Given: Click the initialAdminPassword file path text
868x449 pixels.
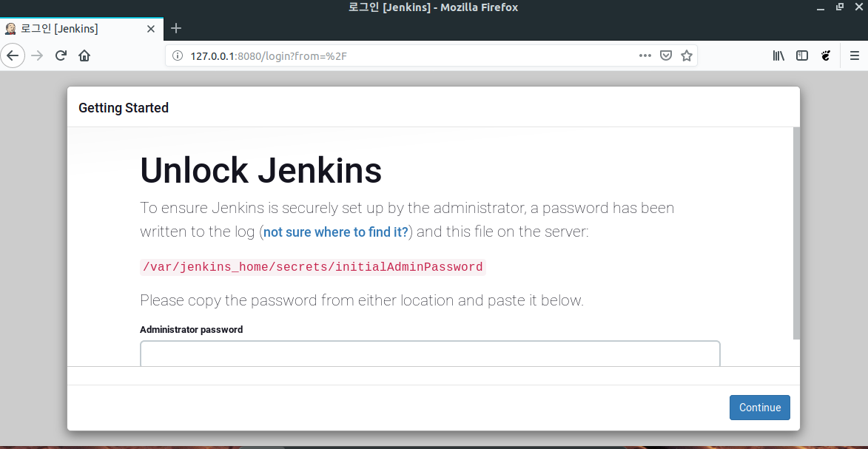Looking at the screenshot, I should pos(313,268).
